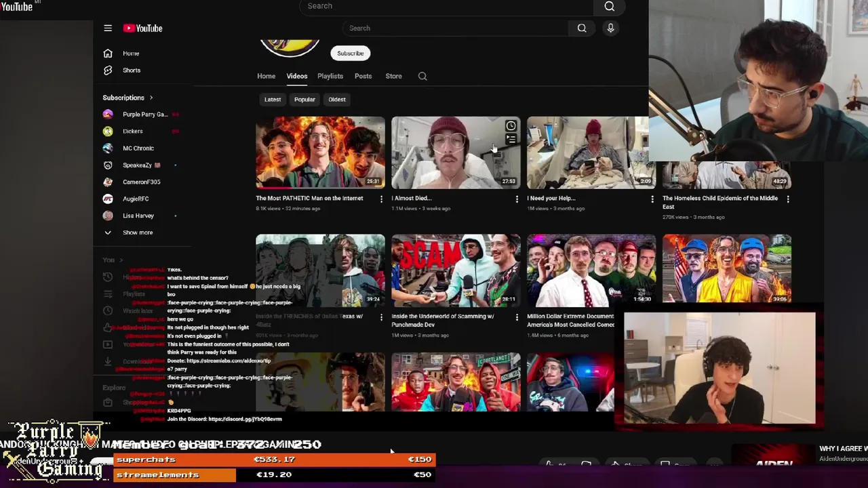Click the WHY I AGREE W... recommended video title

point(843,449)
